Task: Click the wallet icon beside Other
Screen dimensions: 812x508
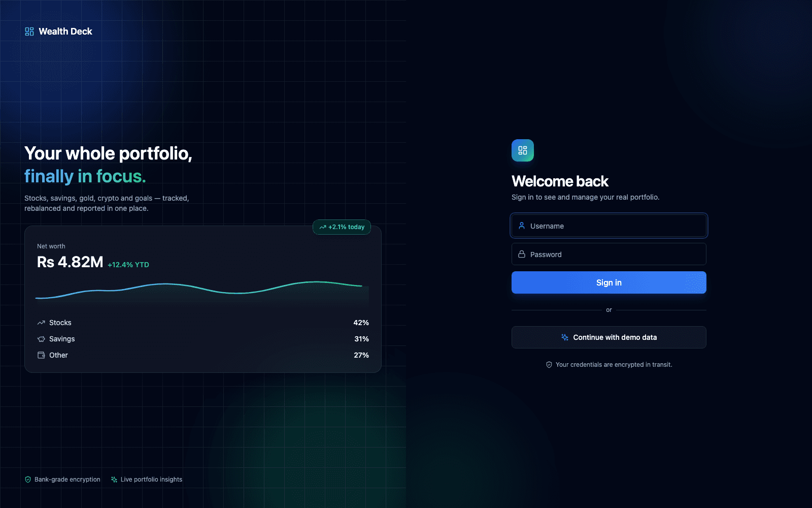Action: [x=41, y=355]
